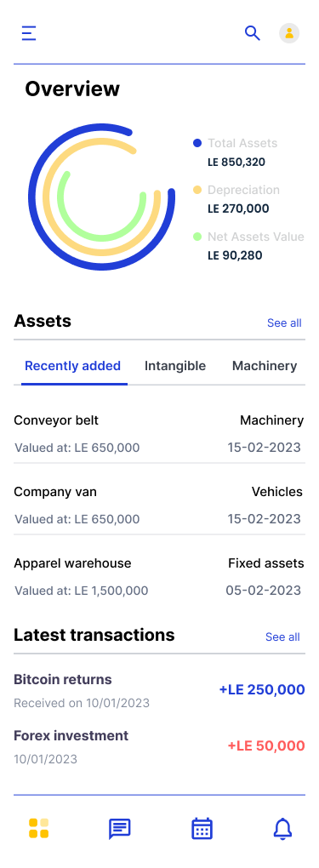Screen dimensions: 319x868
Task: Click the Net Assets Value legend label
Action: pos(256,237)
